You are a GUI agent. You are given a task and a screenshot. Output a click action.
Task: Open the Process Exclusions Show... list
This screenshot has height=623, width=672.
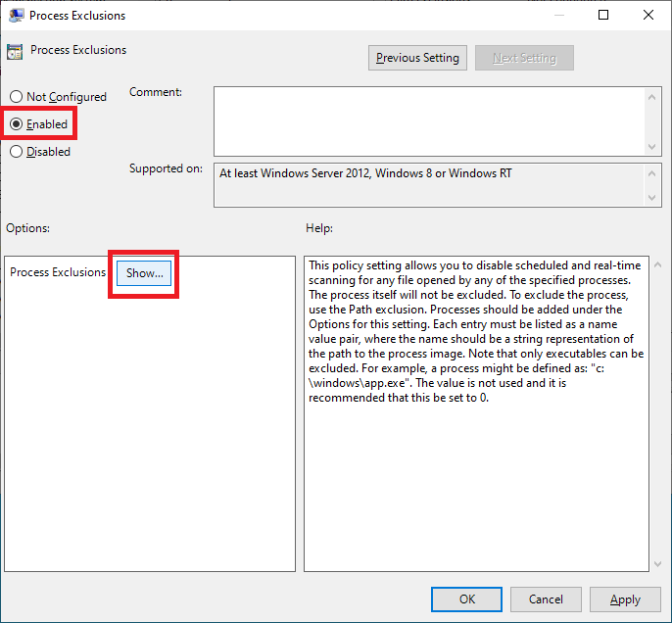(144, 273)
